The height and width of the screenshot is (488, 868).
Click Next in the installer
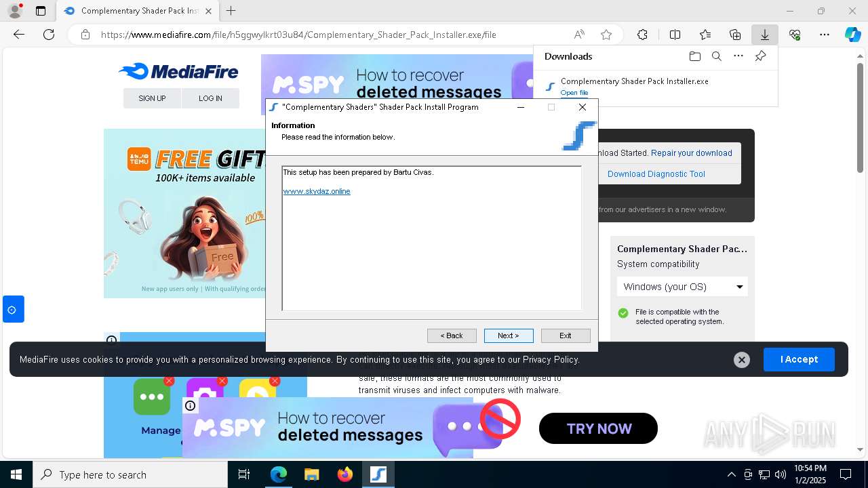coord(509,335)
